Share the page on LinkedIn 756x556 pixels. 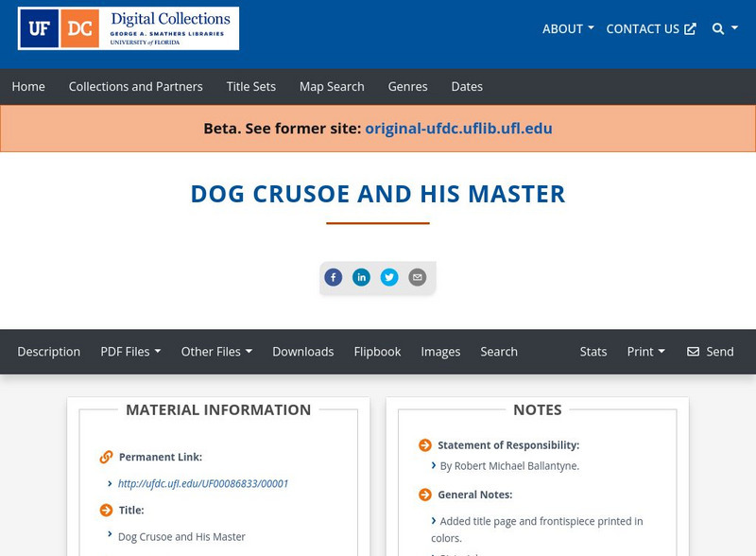362,277
